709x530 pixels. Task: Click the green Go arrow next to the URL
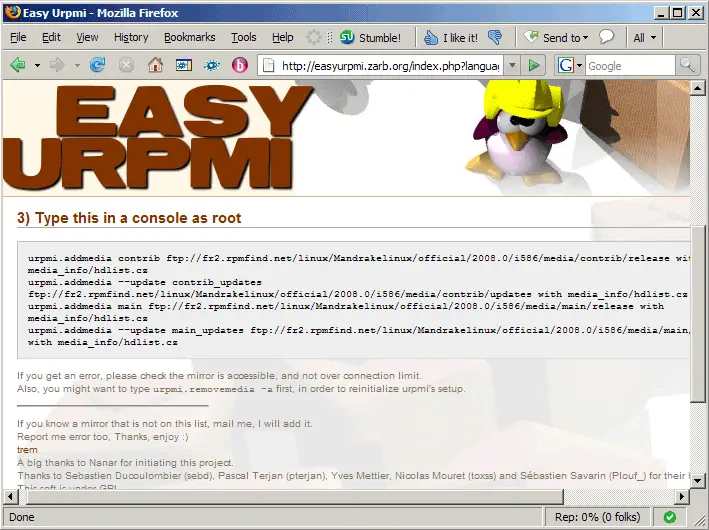click(534, 66)
